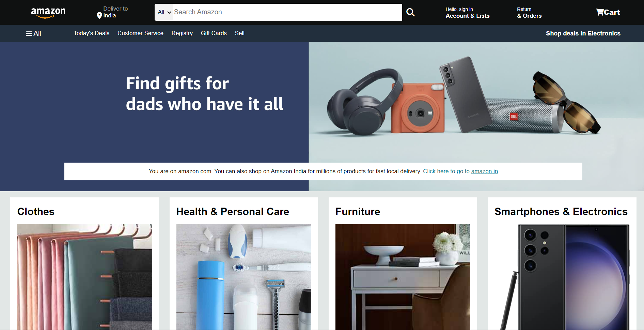Screen dimensions: 644x330
Task: Click the Amazon logo
Action: click(48, 13)
